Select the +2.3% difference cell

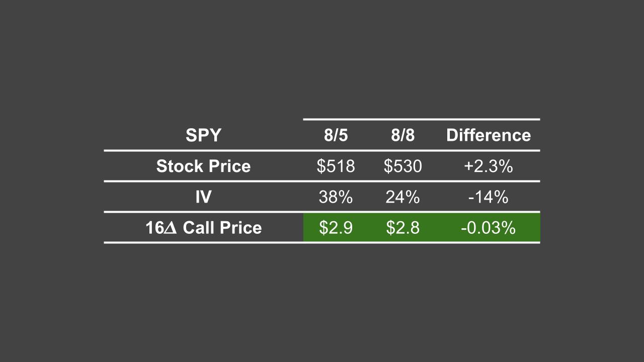(488, 166)
